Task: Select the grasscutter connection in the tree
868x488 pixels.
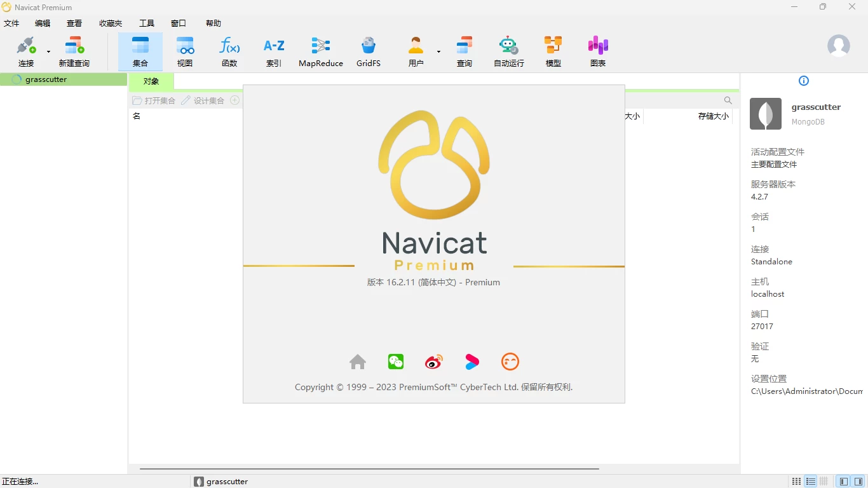Action: (64, 79)
